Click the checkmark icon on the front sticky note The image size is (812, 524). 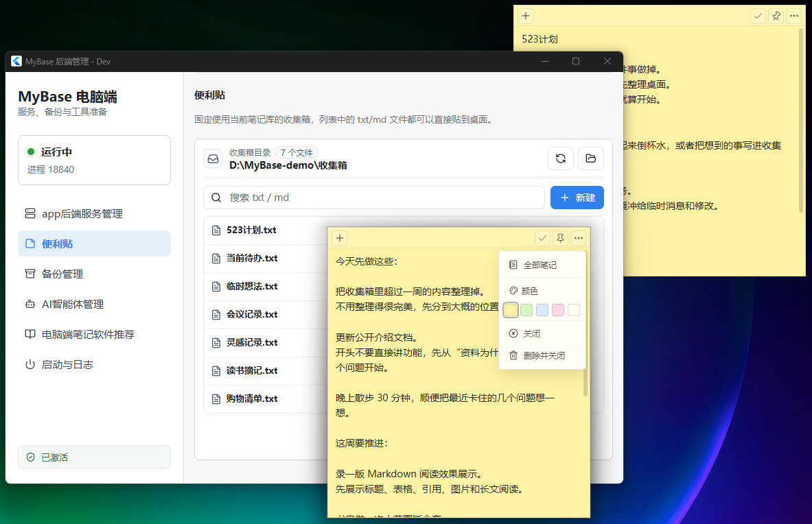[542, 238]
